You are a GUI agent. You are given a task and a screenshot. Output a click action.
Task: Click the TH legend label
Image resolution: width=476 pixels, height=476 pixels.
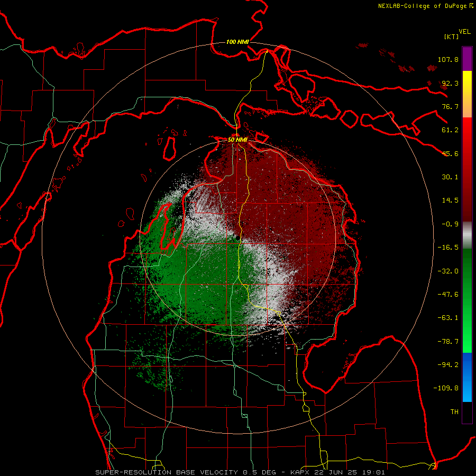click(454, 412)
